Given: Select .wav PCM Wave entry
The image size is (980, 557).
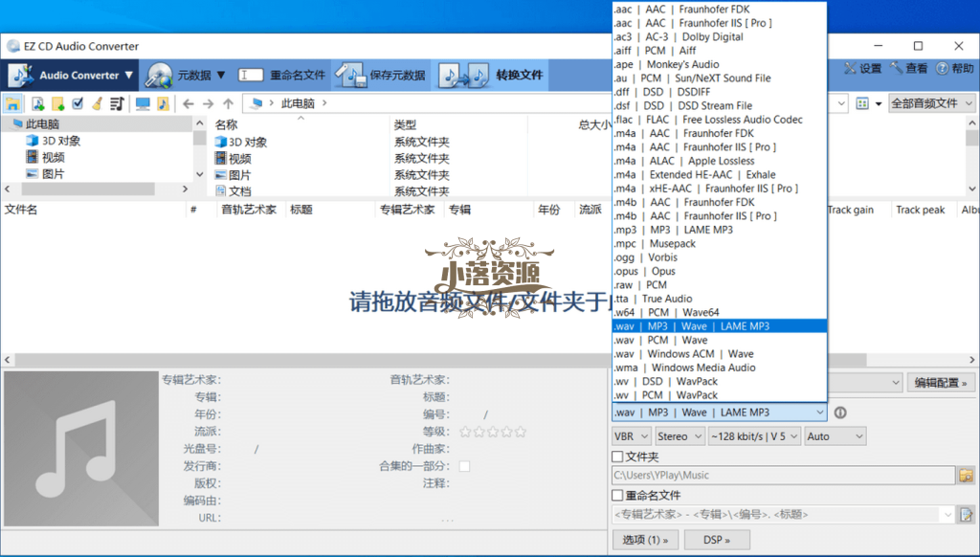Looking at the screenshot, I should [x=720, y=340].
